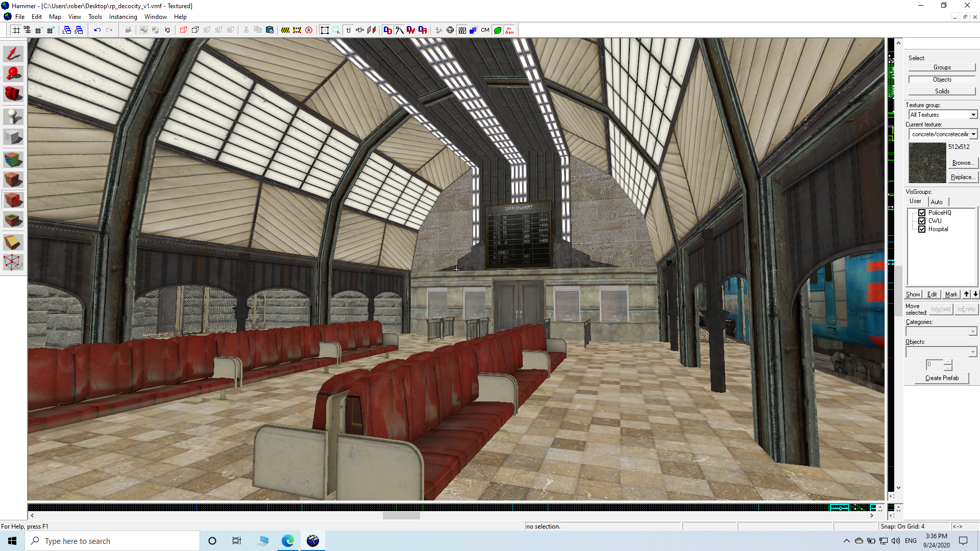
Task: Paste from clipboard toolbar icon
Action: tap(269, 30)
